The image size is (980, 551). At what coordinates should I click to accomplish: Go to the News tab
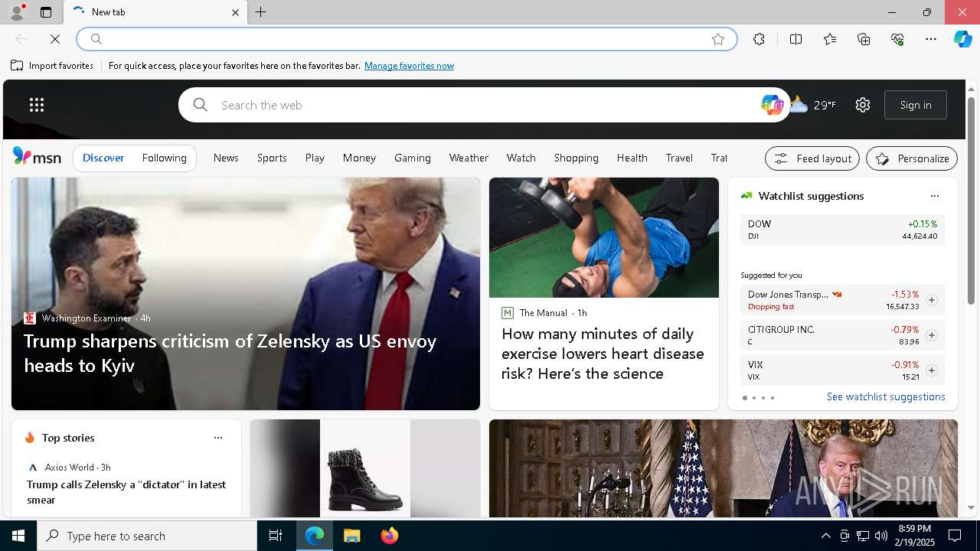[226, 158]
